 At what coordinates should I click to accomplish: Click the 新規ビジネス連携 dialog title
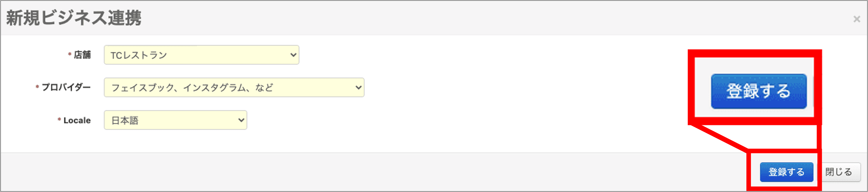tap(74, 18)
